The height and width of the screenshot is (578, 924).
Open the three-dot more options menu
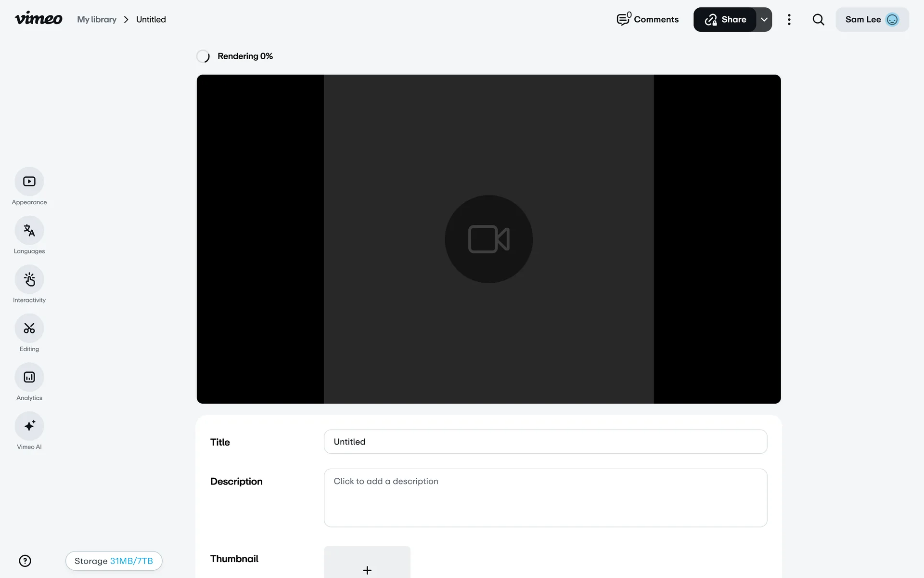click(789, 20)
